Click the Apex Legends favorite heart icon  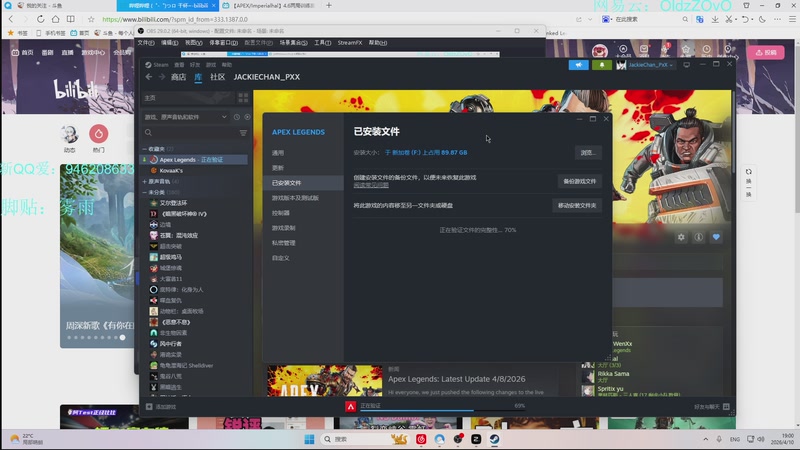click(x=716, y=237)
